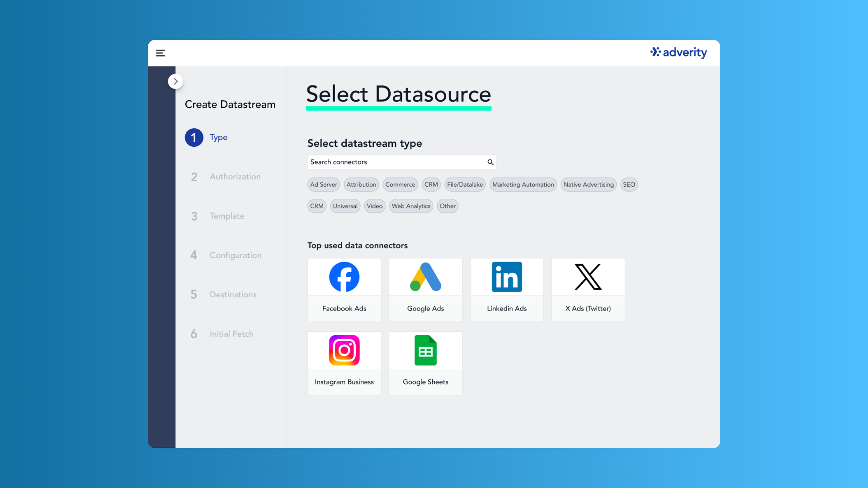Screen dimensions: 868x488
Task: Filter by Native Advertising category
Action: click(589, 184)
